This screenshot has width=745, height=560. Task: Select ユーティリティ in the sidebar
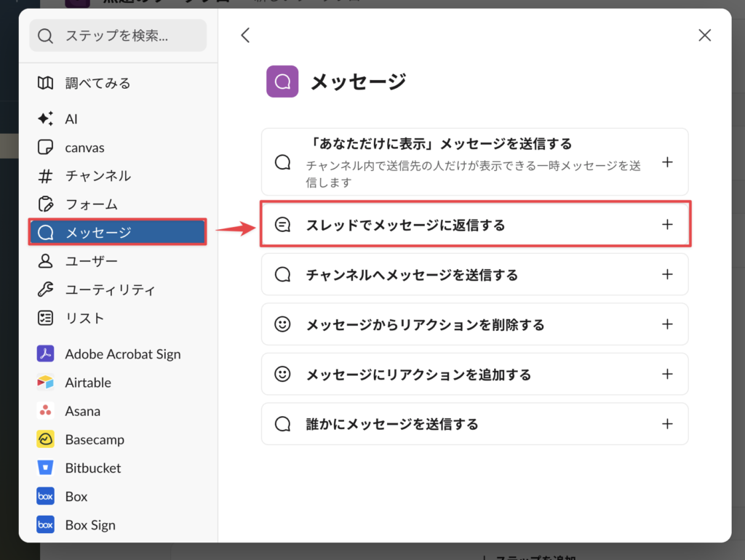pyautogui.click(x=110, y=289)
